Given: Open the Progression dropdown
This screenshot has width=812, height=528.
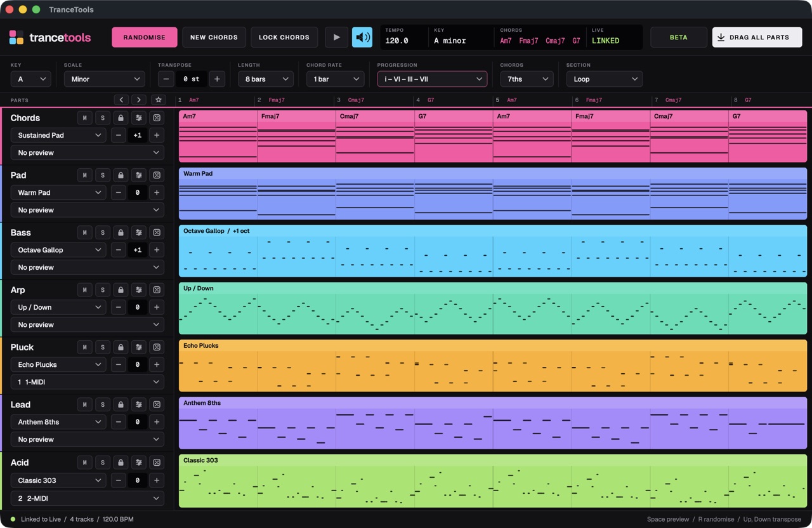Looking at the screenshot, I should point(432,79).
